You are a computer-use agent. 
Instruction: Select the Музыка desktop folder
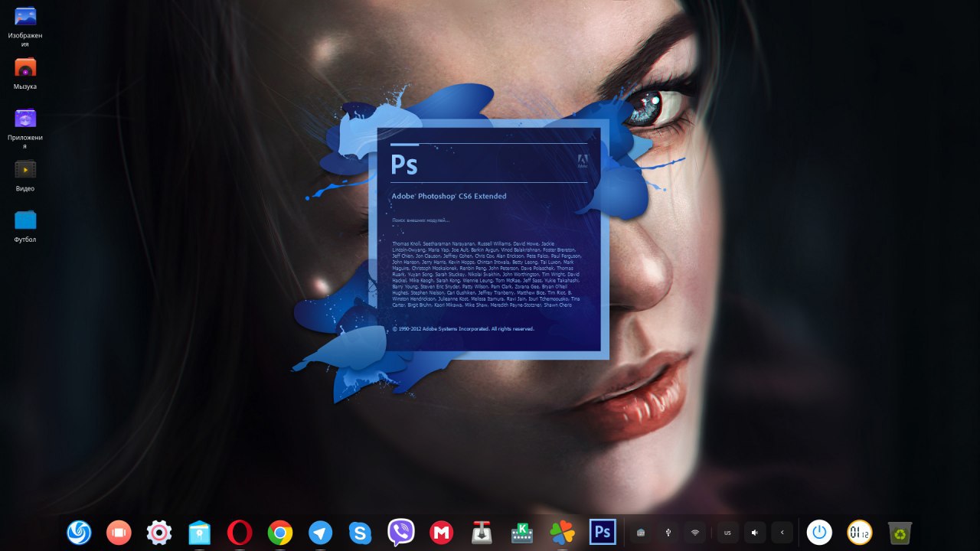[25, 73]
